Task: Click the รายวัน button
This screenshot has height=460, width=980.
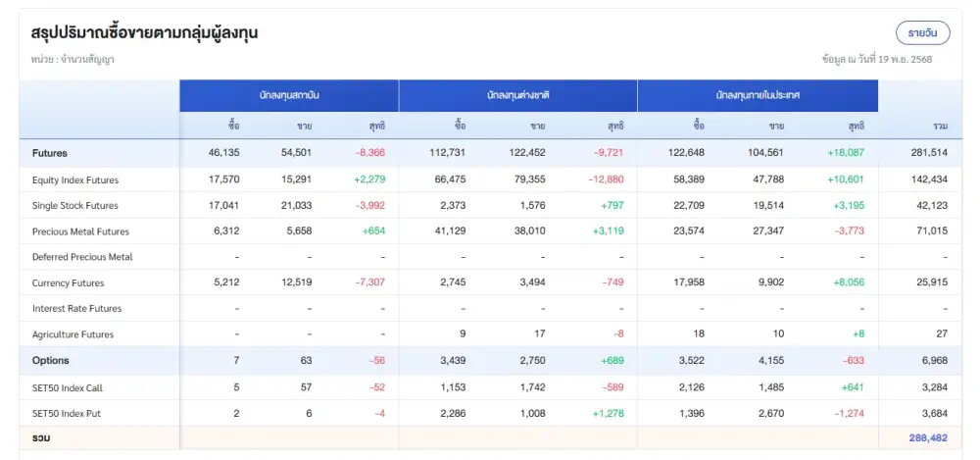Action: click(922, 32)
